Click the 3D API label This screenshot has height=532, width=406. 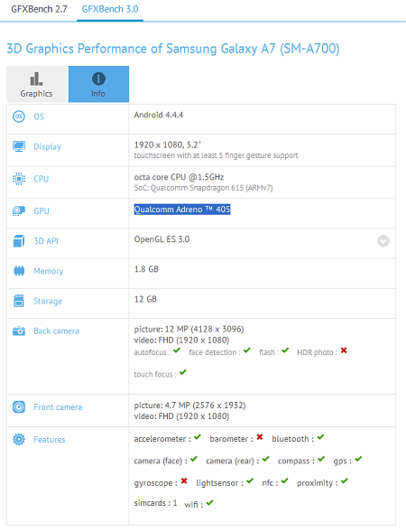click(46, 241)
